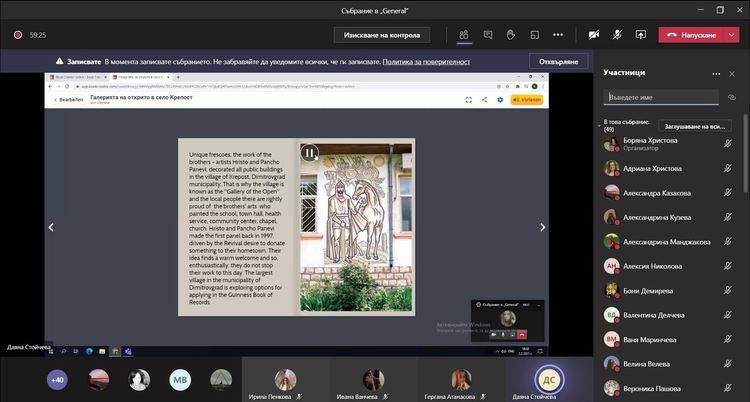Click Искане на контрола button

tap(382, 35)
